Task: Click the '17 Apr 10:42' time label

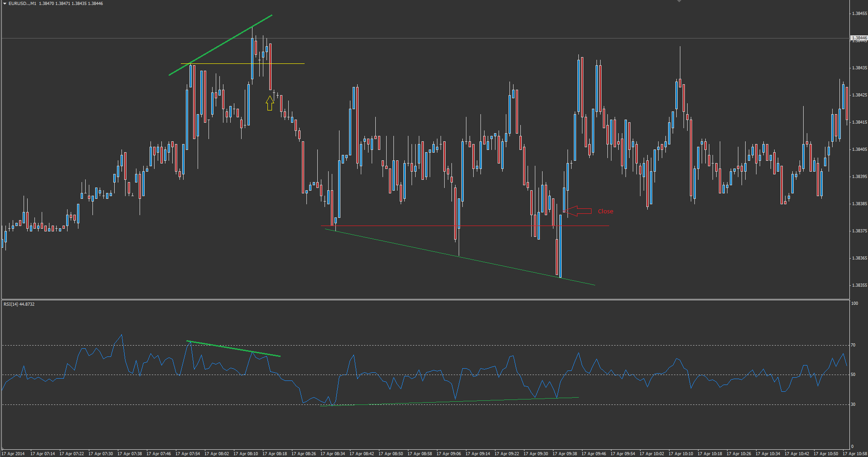Action: click(x=797, y=453)
